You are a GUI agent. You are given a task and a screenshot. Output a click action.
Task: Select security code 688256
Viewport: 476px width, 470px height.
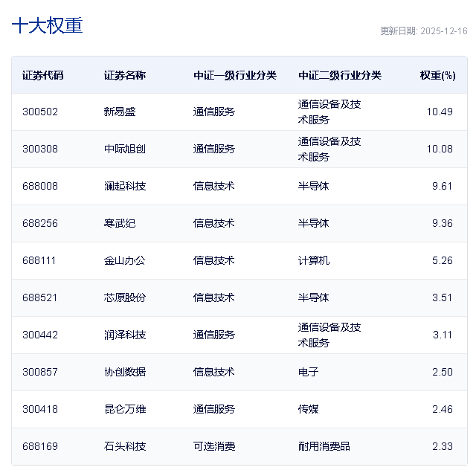point(40,223)
